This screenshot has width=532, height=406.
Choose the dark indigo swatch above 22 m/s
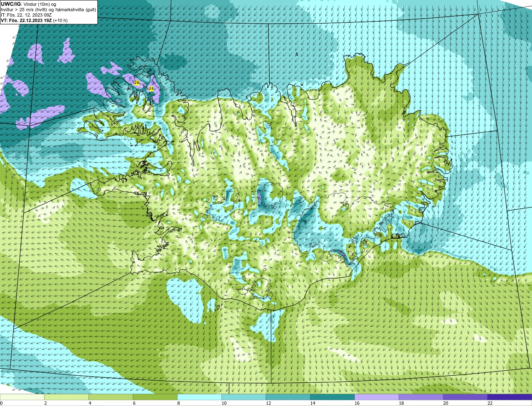[510, 397]
